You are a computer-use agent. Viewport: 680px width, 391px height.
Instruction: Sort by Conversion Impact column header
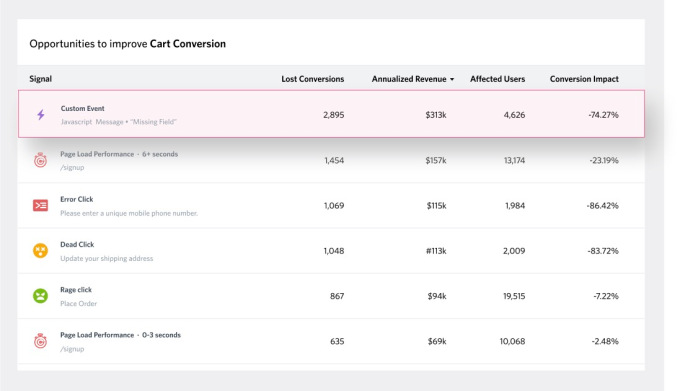click(584, 79)
